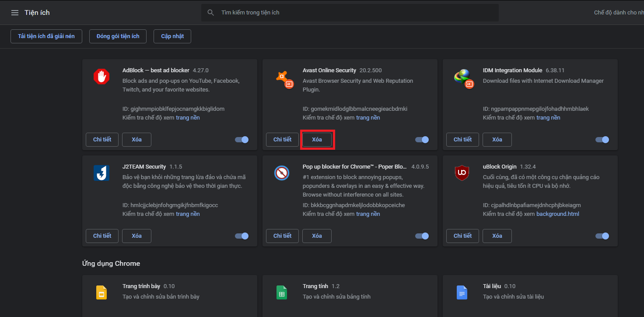The width and height of the screenshot is (644, 317).
Task: Open the Tiện ích hamburger menu
Action: click(x=14, y=12)
